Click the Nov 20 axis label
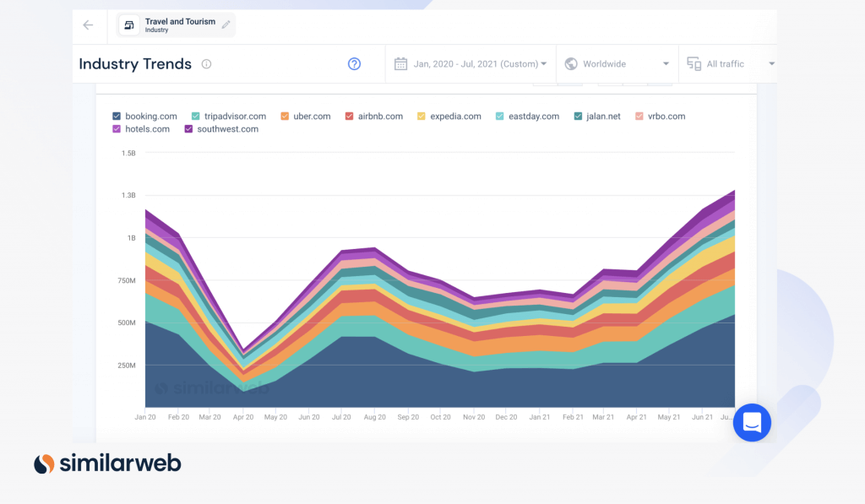Image resolution: width=865 pixels, height=504 pixels. (x=474, y=417)
